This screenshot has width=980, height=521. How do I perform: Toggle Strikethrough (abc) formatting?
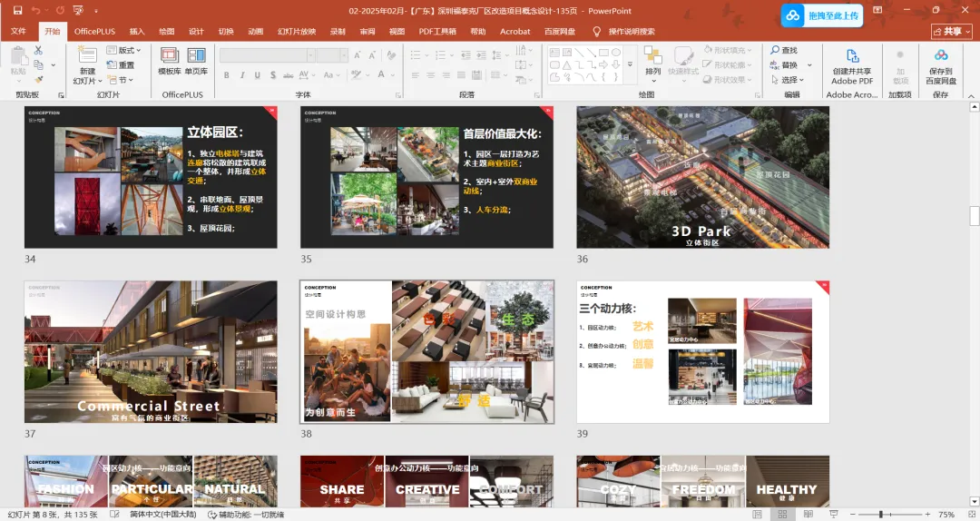coord(289,75)
